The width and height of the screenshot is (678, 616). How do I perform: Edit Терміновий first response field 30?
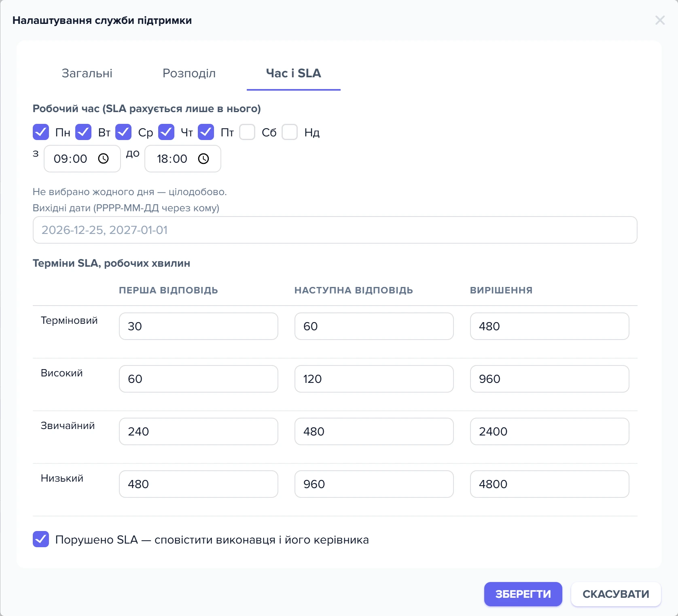(x=199, y=326)
